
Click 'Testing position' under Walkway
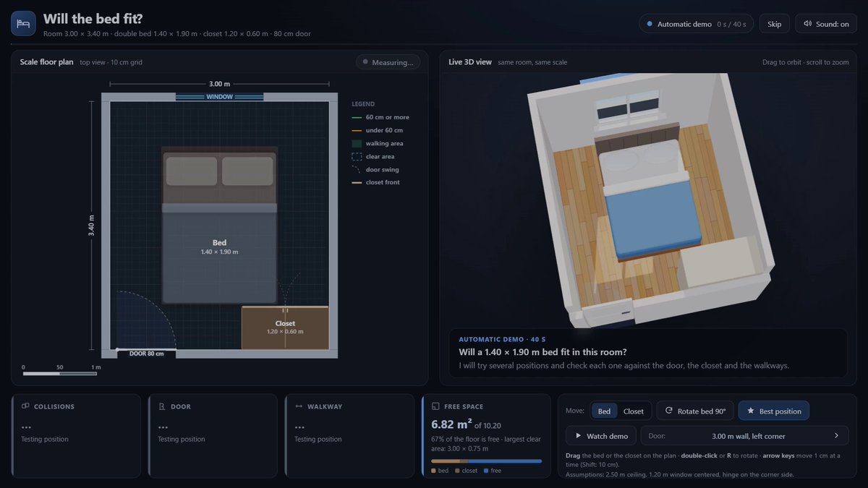[x=318, y=439]
